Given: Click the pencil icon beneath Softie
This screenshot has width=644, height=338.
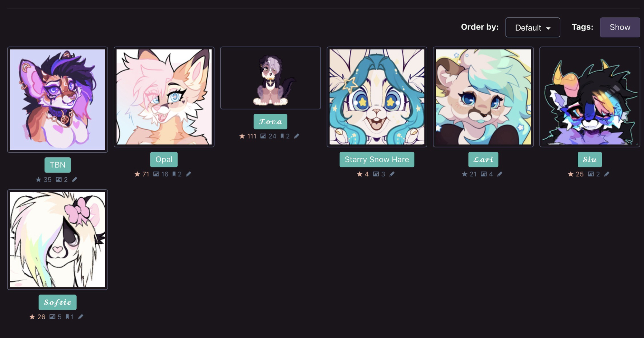Looking at the screenshot, I should 81,317.
